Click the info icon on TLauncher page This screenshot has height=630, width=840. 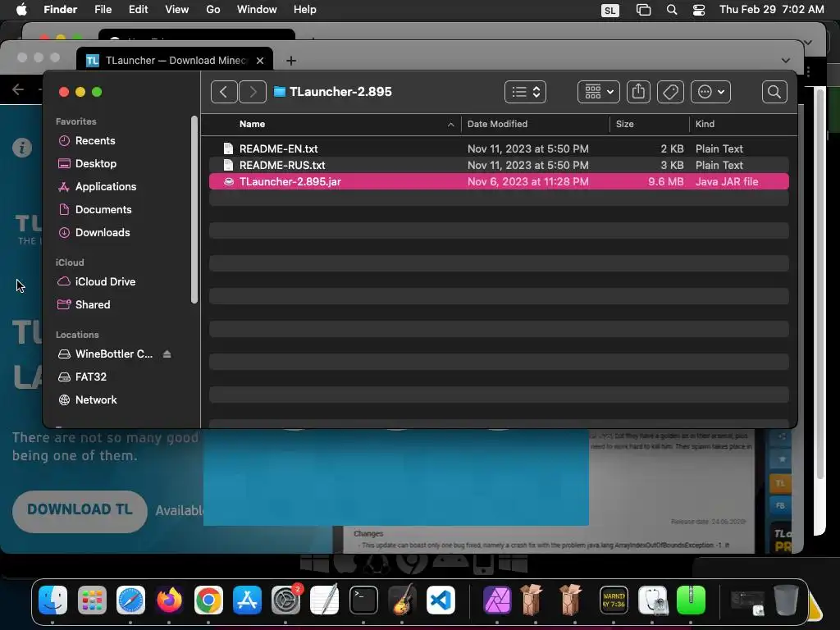tap(22, 148)
